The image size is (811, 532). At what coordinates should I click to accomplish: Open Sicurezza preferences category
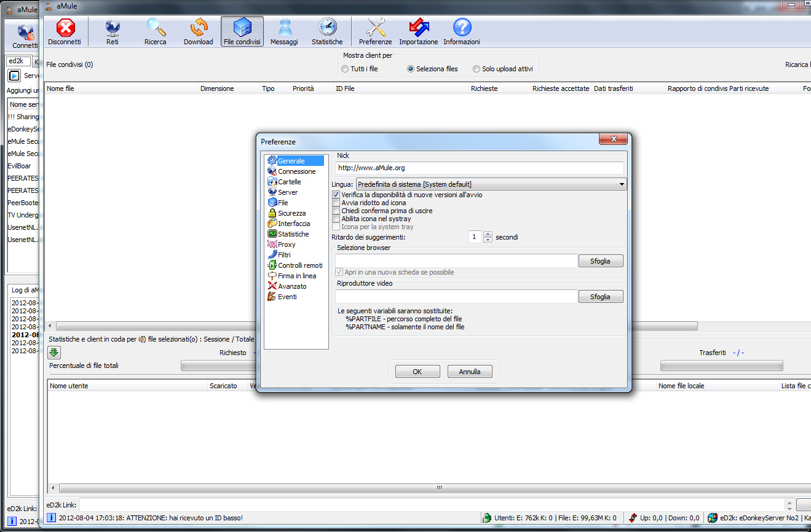click(291, 213)
